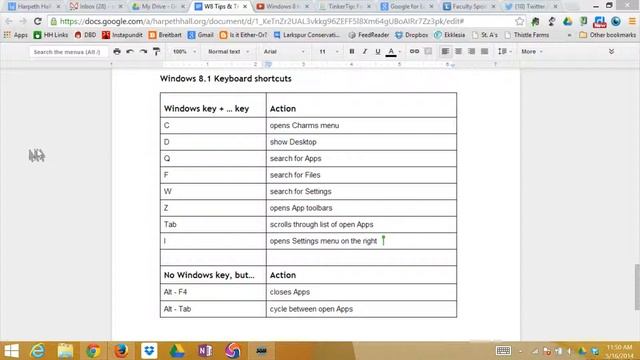Toggle bold formatting
Screen dimensions: 640x360
[x=351, y=51]
